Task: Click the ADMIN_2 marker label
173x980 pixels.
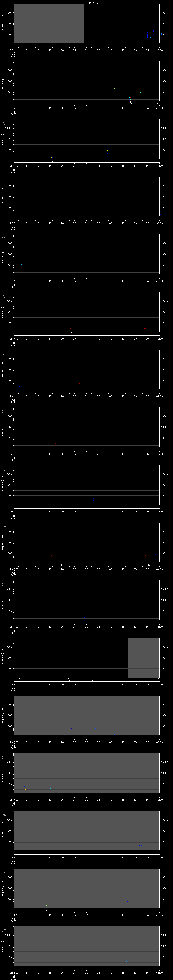Action: tap(94, 3)
